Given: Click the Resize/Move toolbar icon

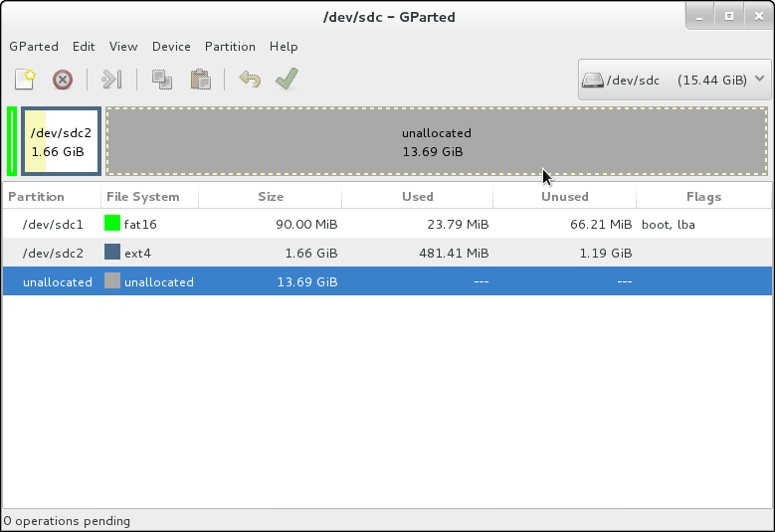Looking at the screenshot, I should pos(111,79).
